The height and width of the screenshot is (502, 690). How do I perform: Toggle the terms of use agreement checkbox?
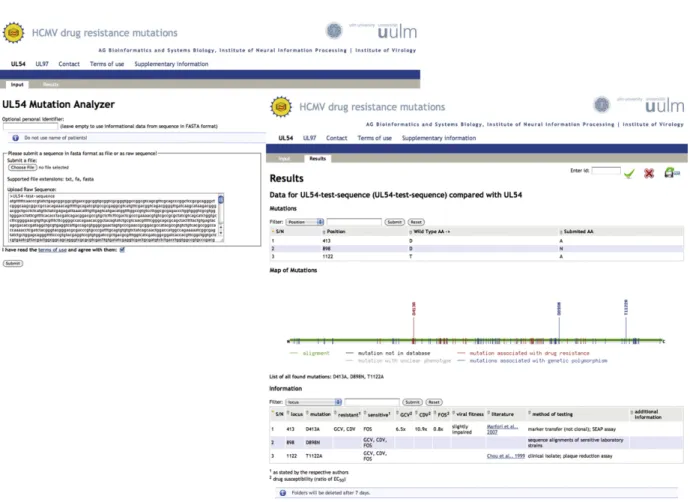122,250
